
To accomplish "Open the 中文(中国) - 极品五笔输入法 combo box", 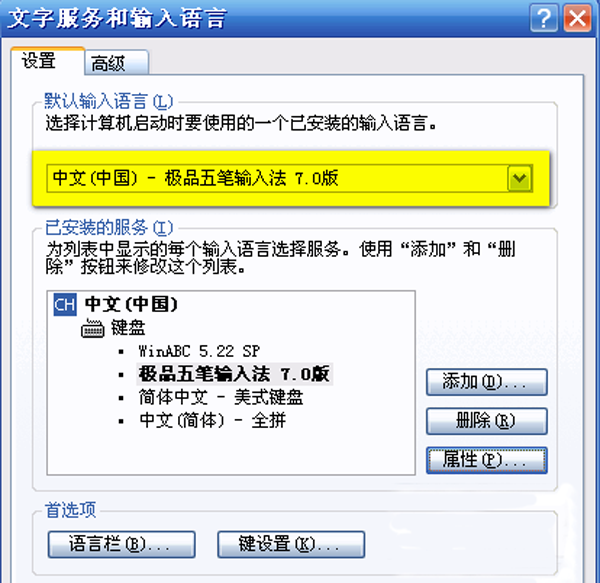I will 289,178.
